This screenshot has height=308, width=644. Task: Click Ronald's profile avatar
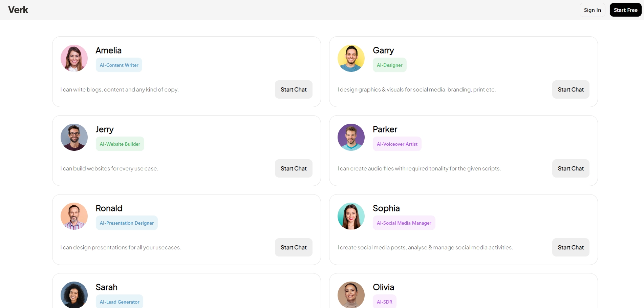74,216
